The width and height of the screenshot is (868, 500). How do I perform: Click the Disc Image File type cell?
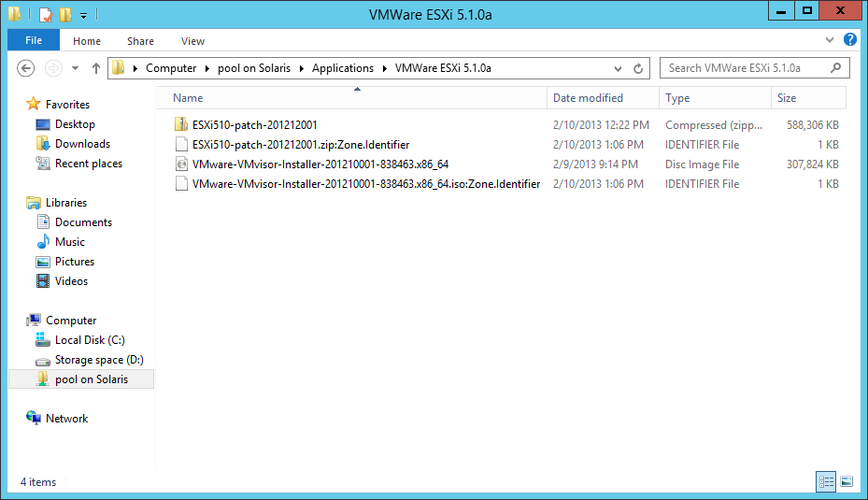tap(702, 164)
